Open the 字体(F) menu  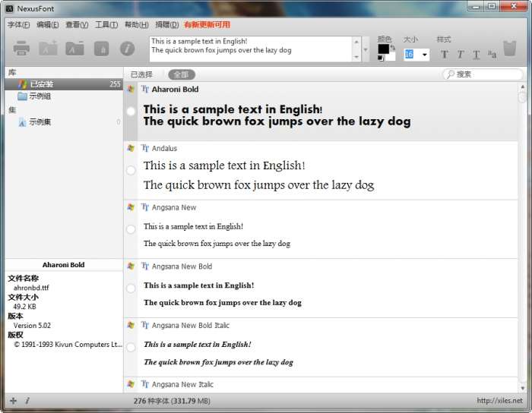coord(19,25)
